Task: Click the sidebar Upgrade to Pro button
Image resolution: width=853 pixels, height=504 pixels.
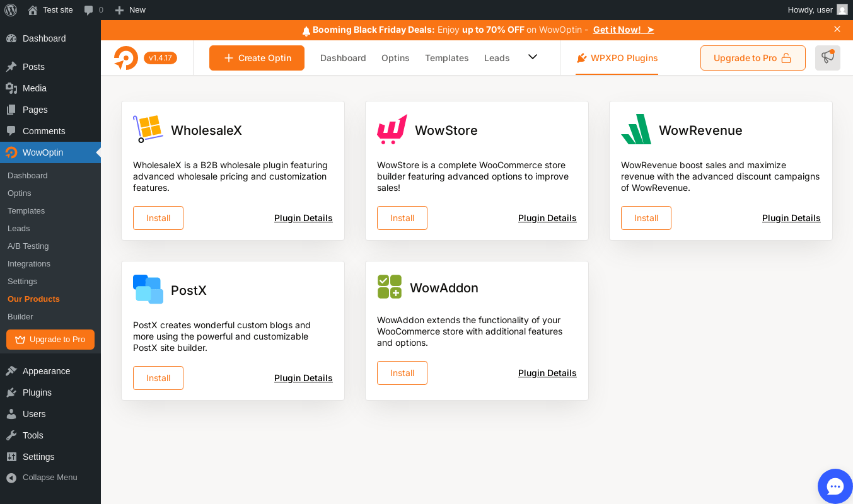Action: pyautogui.click(x=50, y=340)
